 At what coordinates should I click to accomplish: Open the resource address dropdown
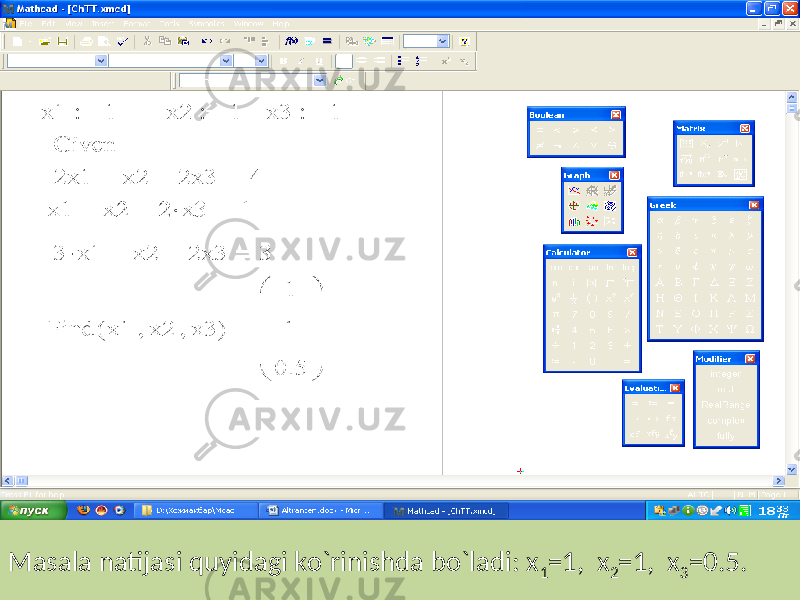click(x=320, y=81)
